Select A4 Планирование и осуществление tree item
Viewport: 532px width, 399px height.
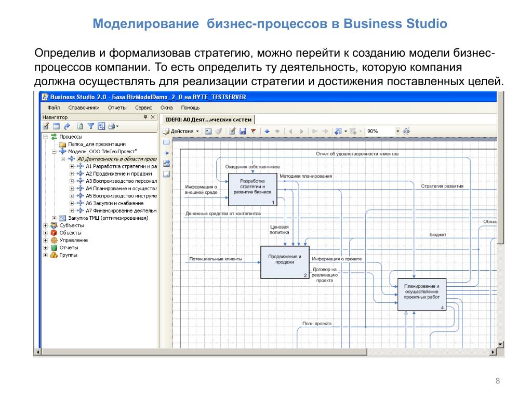tap(121, 189)
